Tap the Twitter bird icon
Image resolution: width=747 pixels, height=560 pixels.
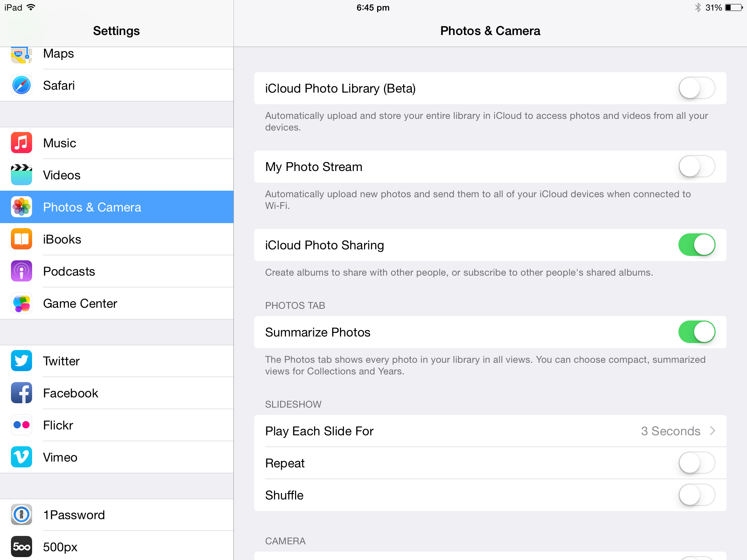(x=22, y=361)
